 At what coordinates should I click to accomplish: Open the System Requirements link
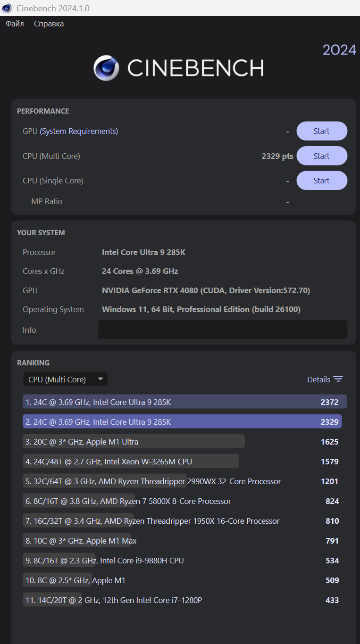pos(79,131)
